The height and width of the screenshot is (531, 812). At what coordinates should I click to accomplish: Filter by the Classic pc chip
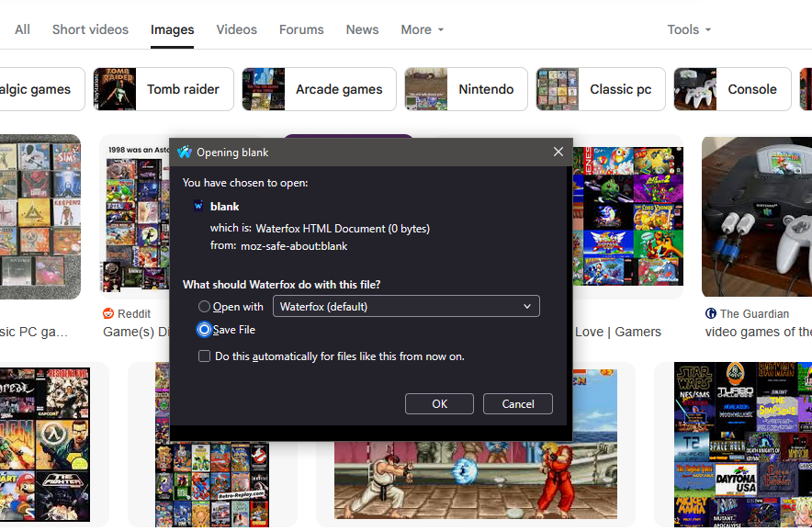[601, 89]
